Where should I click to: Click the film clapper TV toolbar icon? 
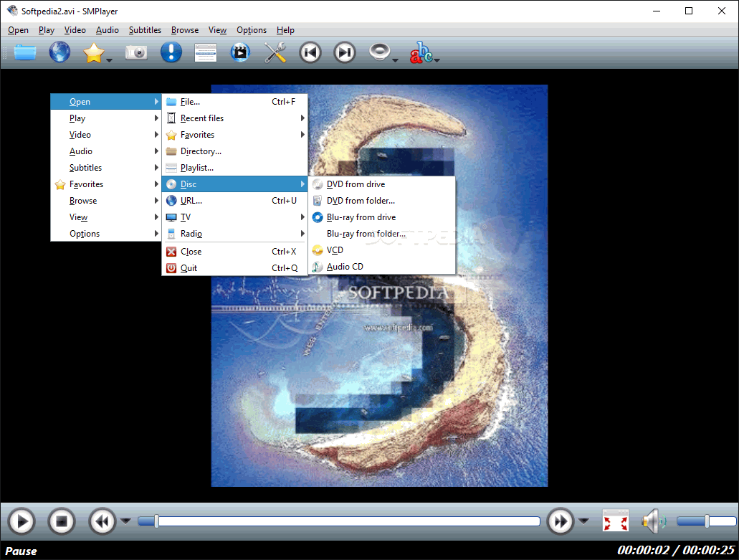pos(240,52)
